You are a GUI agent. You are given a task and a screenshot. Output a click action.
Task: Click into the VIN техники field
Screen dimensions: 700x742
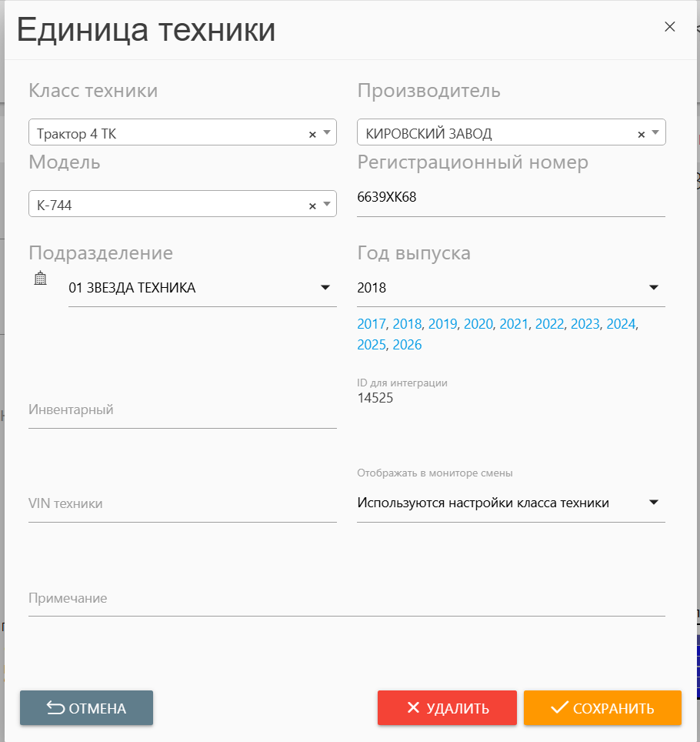point(182,505)
